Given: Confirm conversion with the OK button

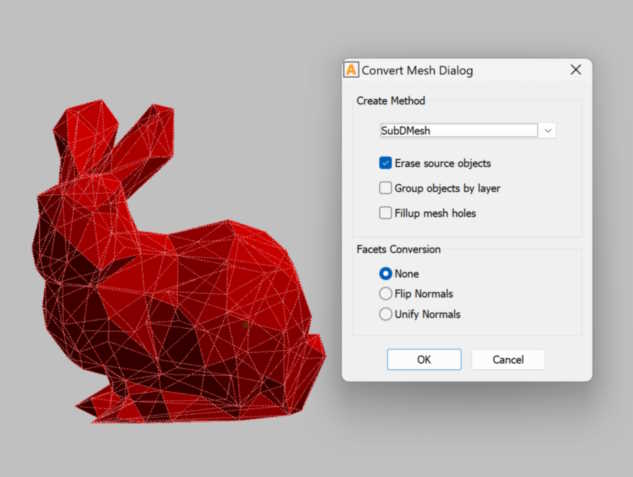Looking at the screenshot, I should click(x=424, y=359).
